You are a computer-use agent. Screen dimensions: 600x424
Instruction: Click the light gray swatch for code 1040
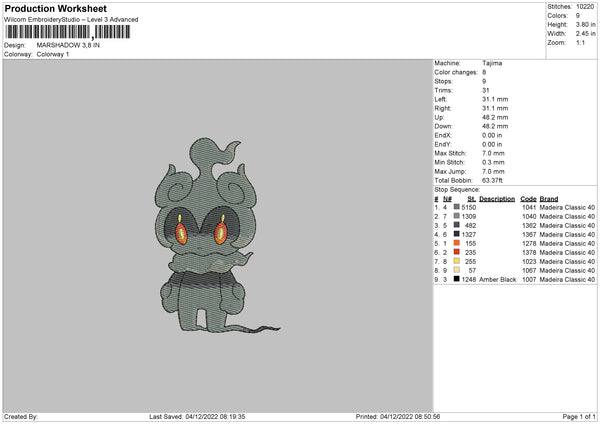[x=457, y=216]
